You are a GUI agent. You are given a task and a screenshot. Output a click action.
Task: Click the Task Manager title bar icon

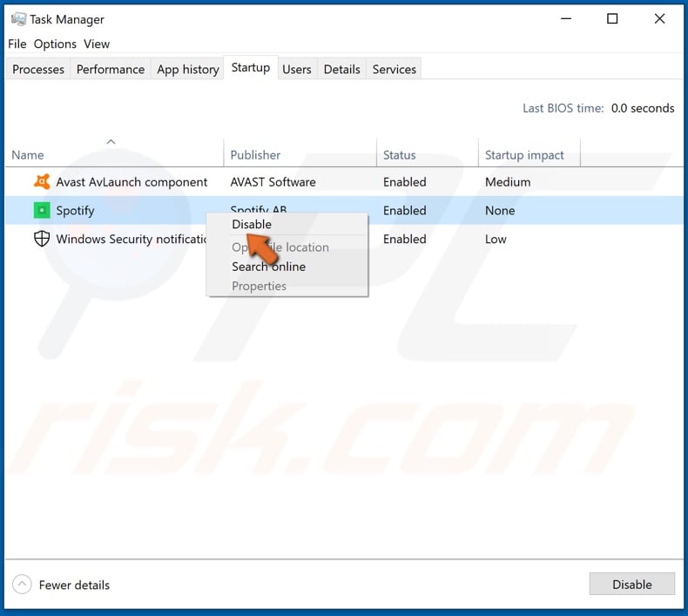tap(18, 19)
